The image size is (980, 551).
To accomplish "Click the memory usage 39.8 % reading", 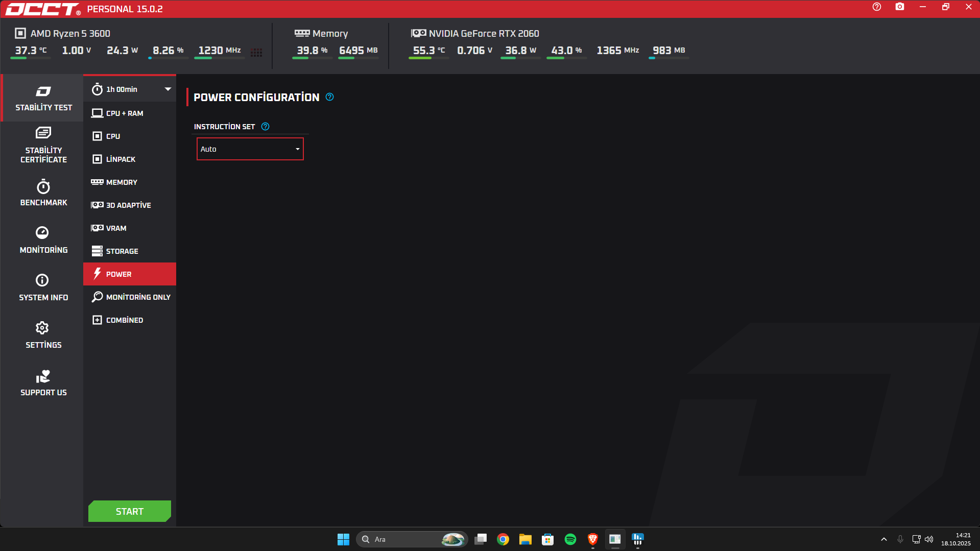I will 312,51.
